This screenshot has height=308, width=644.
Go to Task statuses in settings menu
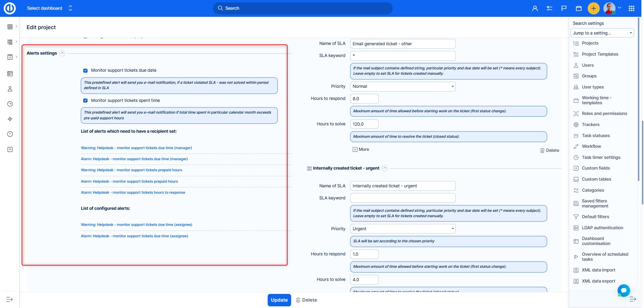click(596, 136)
